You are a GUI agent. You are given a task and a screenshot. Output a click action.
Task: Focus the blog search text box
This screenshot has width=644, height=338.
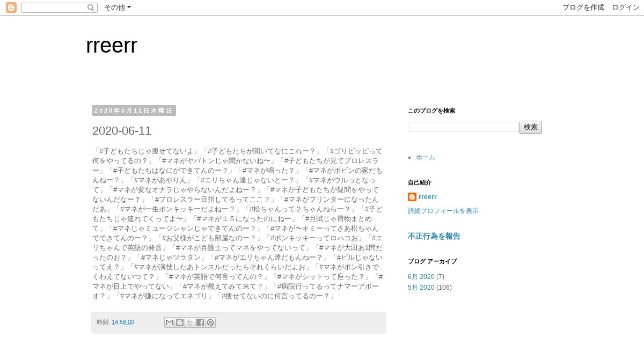(x=463, y=127)
